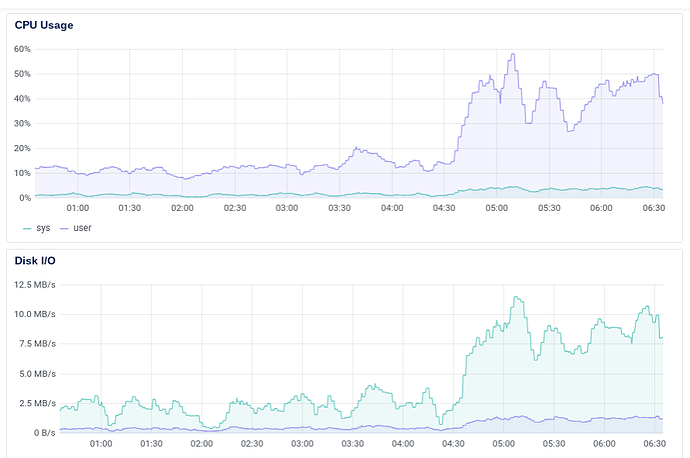Click the 04:00 tick on Disk I/O chart

point(403,444)
